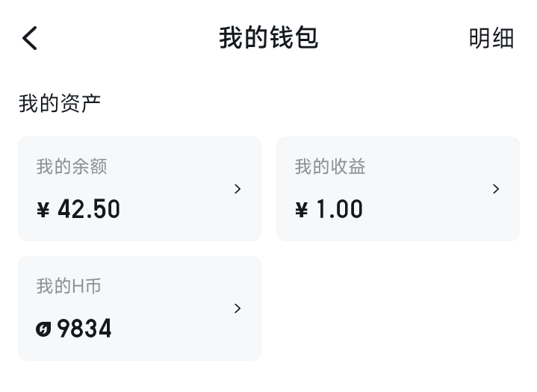This screenshot has height=392, width=537.
Task: Open the 我的余额 balance card
Action: tap(140, 189)
